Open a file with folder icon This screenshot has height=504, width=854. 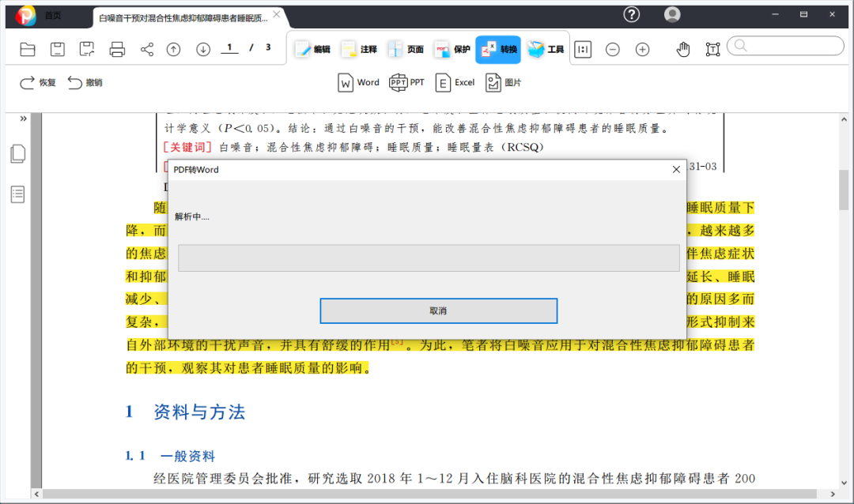click(x=27, y=50)
